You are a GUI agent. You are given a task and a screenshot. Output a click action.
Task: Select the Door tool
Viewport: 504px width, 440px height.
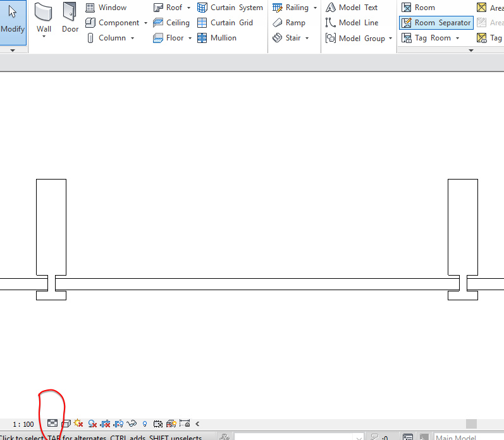click(x=70, y=18)
